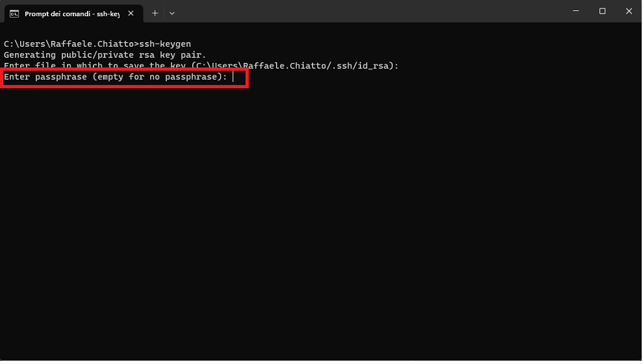Maximize the terminal window
Screen dimensions: 643x364
click(602, 12)
